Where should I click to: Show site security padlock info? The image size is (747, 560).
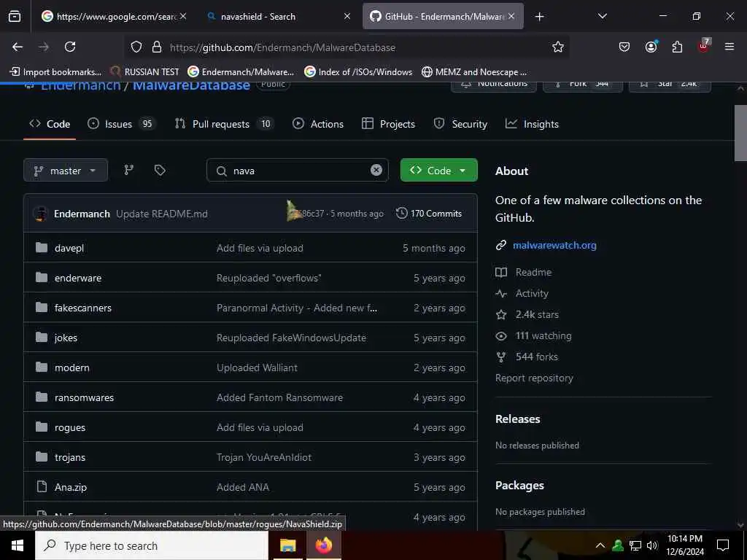tap(157, 47)
